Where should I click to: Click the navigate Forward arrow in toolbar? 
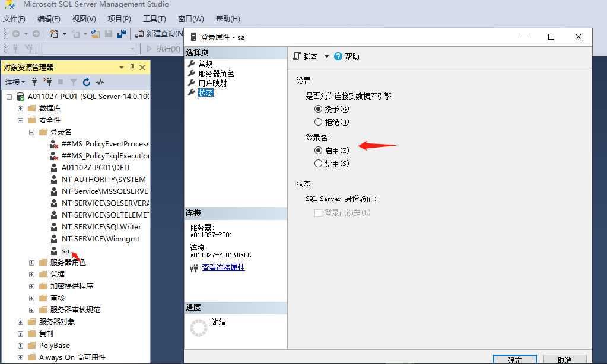(x=36, y=34)
